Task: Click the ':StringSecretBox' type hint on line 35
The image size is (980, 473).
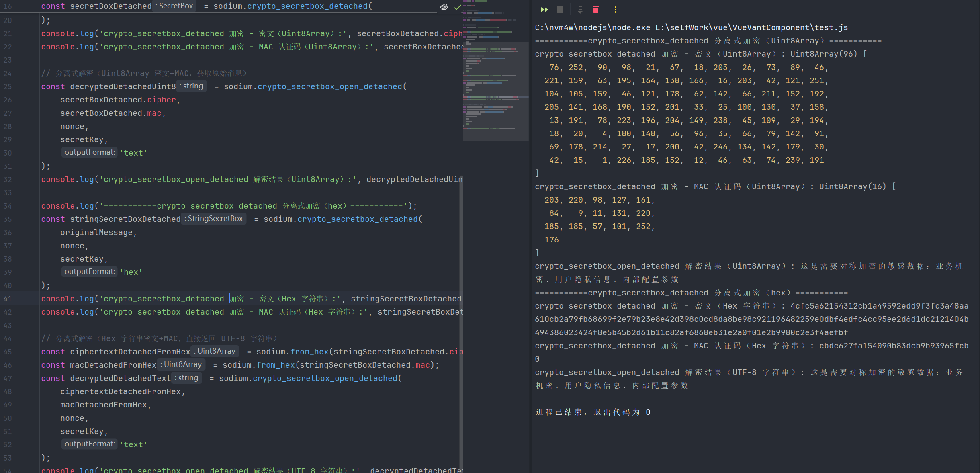Action: 214,219
